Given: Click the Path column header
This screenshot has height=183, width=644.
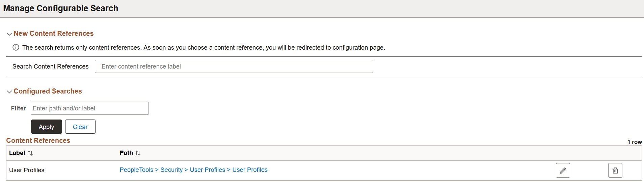Looking at the screenshot, I should click(x=126, y=153).
